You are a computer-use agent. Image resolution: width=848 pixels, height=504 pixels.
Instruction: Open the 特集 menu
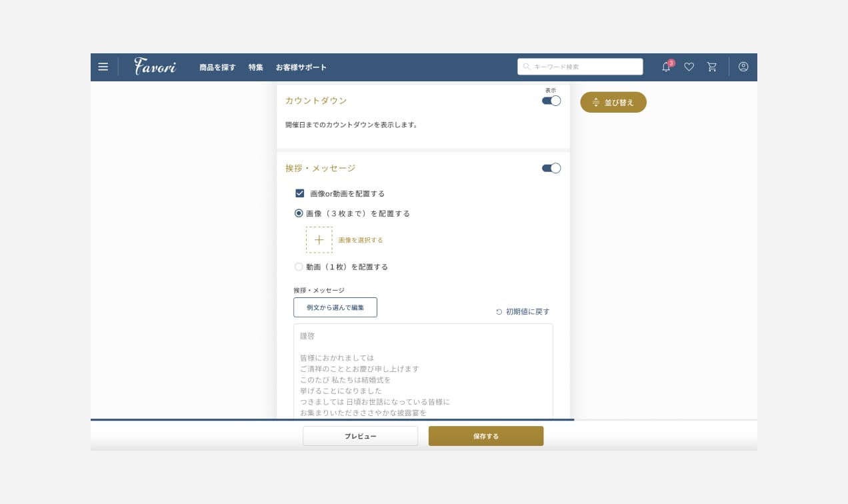(256, 67)
